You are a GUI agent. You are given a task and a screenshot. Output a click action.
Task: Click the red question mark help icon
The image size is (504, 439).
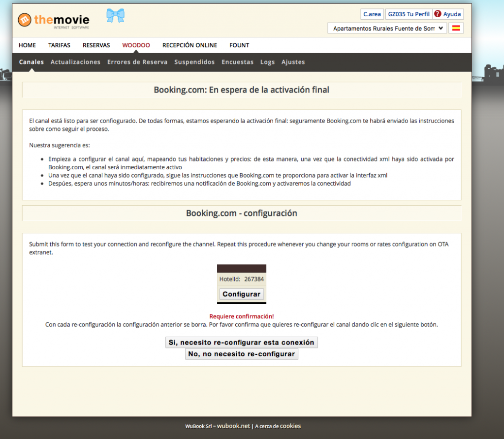pos(438,14)
